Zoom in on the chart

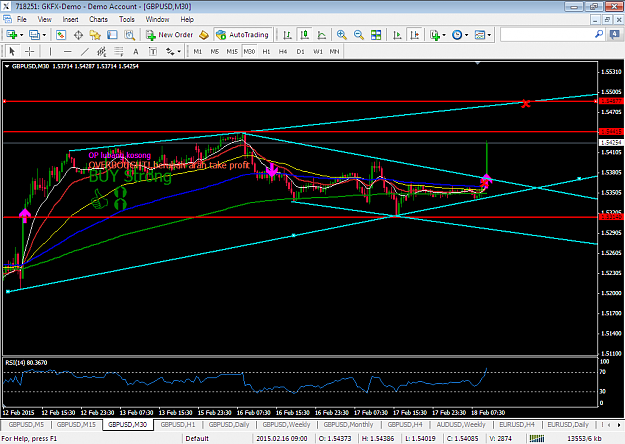coord(342,35)
